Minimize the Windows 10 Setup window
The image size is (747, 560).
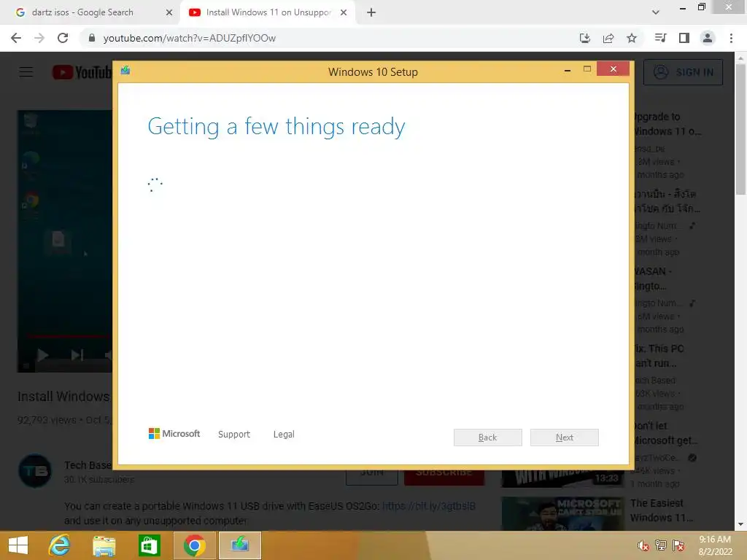click(568, 71)
